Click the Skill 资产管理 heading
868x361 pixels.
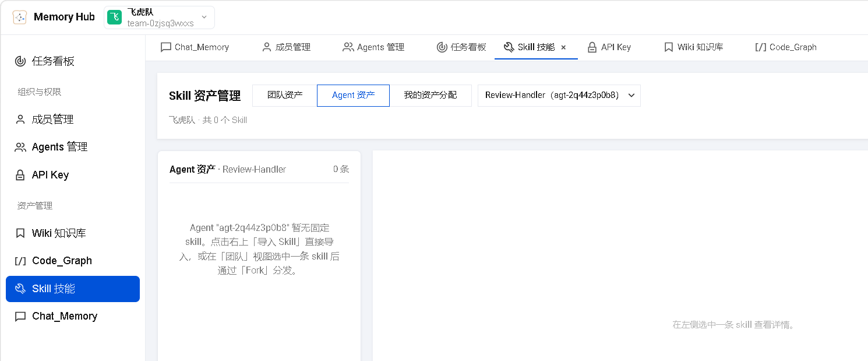pyautogui.click(x=204, y=96)
